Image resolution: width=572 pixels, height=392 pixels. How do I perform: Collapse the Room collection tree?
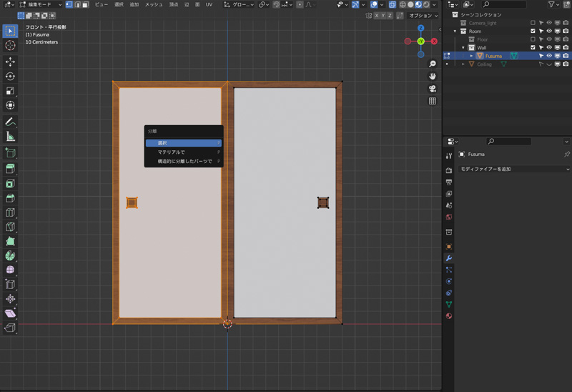[455, 31]
